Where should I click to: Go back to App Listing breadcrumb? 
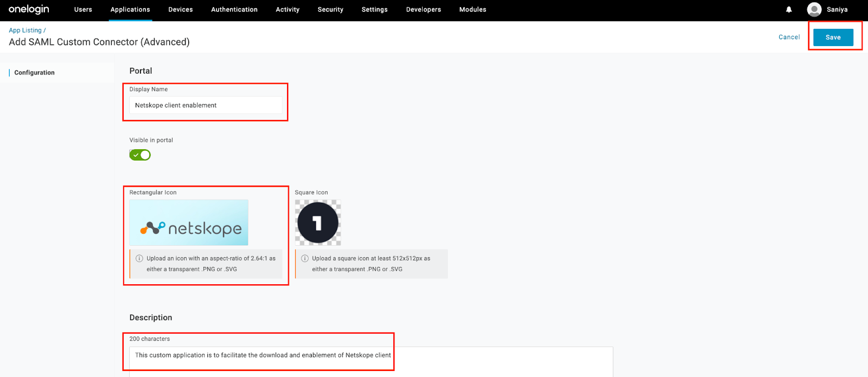25,30
